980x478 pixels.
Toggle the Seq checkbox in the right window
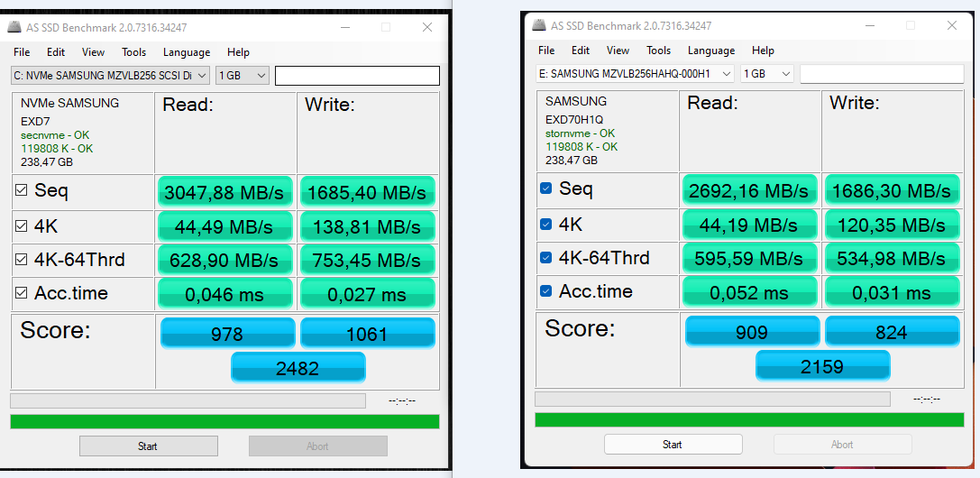545,188
